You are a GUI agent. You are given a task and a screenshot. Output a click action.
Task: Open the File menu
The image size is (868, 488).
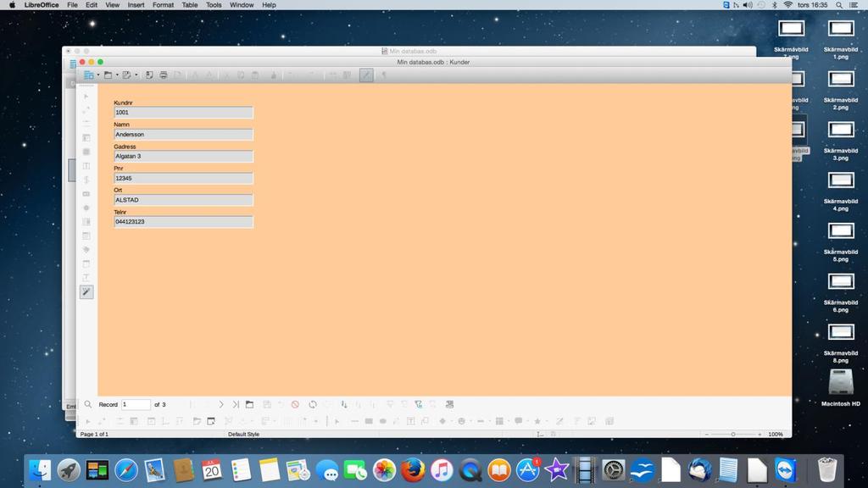coord(72,5)
